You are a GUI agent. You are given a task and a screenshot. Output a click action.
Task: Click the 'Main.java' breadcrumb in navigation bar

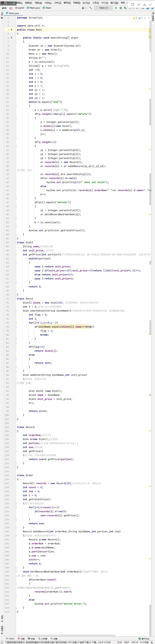[x=33, y=8]
